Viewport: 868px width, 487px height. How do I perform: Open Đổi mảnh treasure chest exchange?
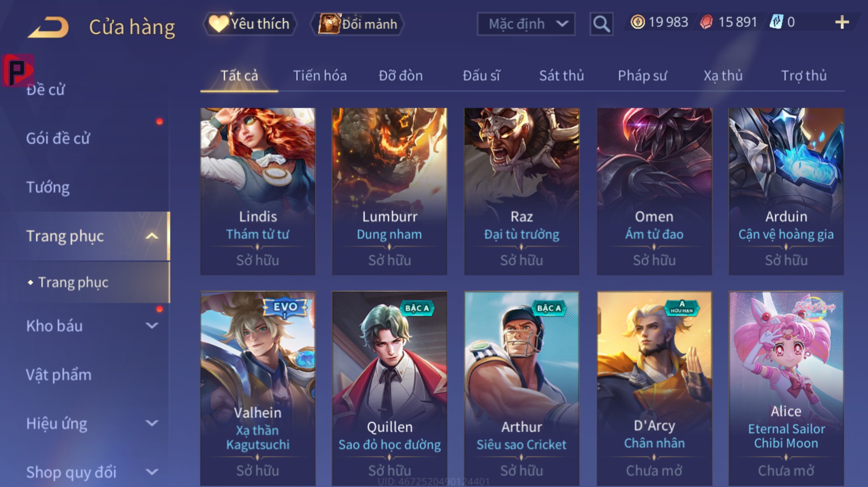coord(357,23)
